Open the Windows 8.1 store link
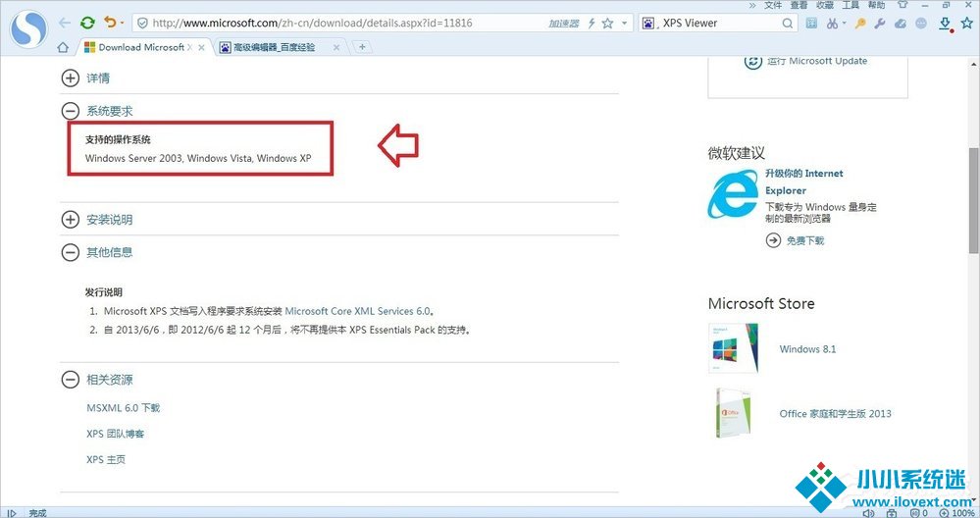The width and height of the screenshot is (980, 518). [x=807, y=349]
